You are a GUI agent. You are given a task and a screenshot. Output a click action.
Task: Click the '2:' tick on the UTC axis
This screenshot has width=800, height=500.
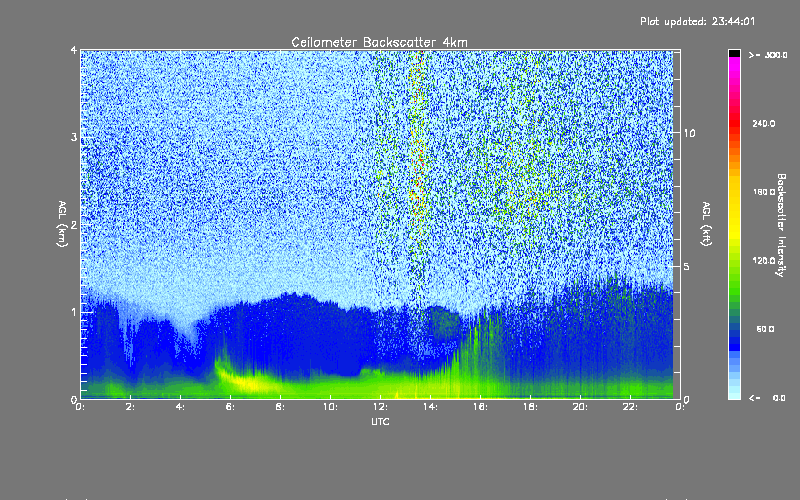tap(131, 407)
